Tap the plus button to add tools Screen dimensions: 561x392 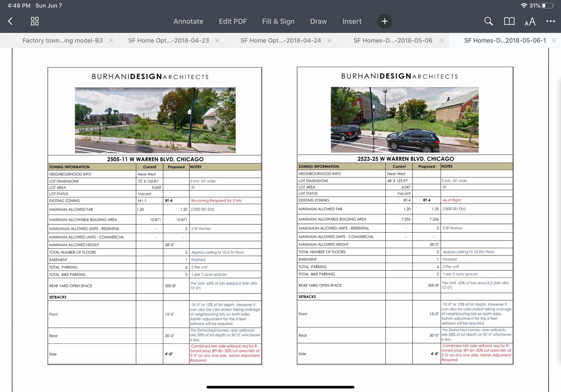(385, 21)
